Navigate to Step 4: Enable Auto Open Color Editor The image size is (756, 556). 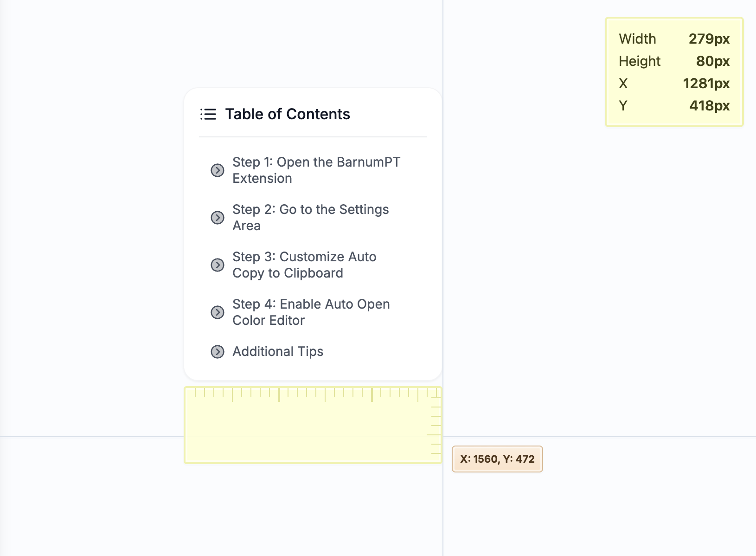click(311, 312)
